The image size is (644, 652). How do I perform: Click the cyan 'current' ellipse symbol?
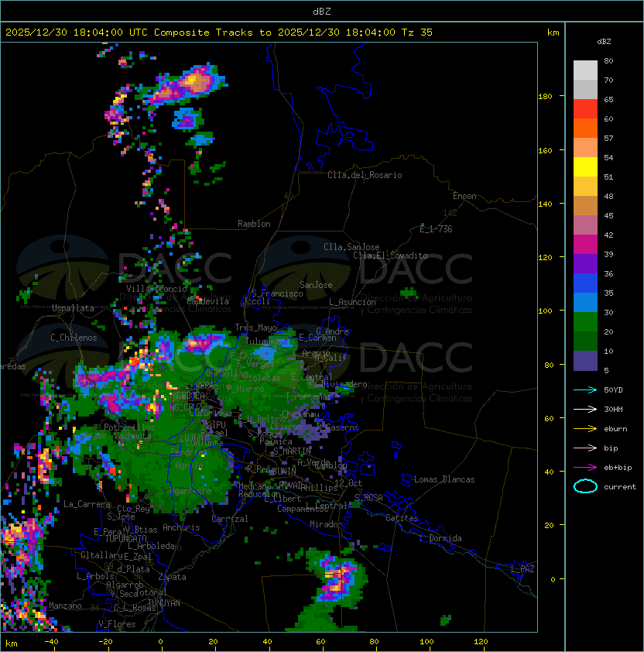(585, 486)
